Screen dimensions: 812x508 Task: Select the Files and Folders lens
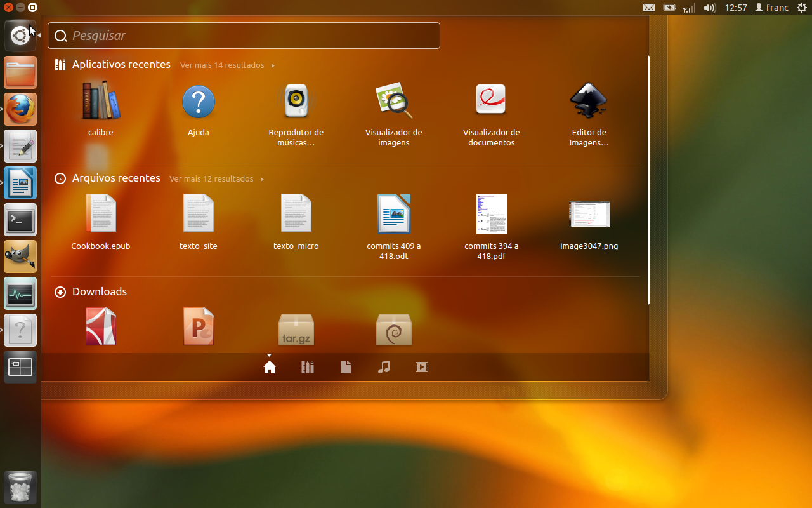click(346, 367)
